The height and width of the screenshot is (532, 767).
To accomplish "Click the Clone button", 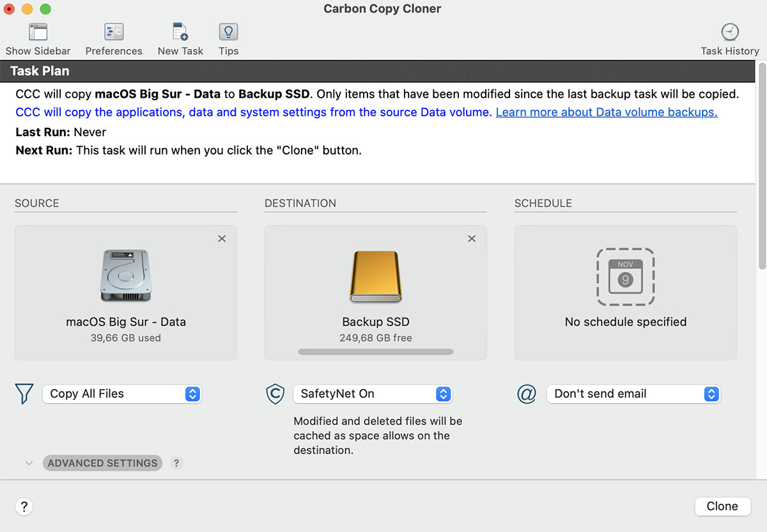I will (x=722, y=506).
